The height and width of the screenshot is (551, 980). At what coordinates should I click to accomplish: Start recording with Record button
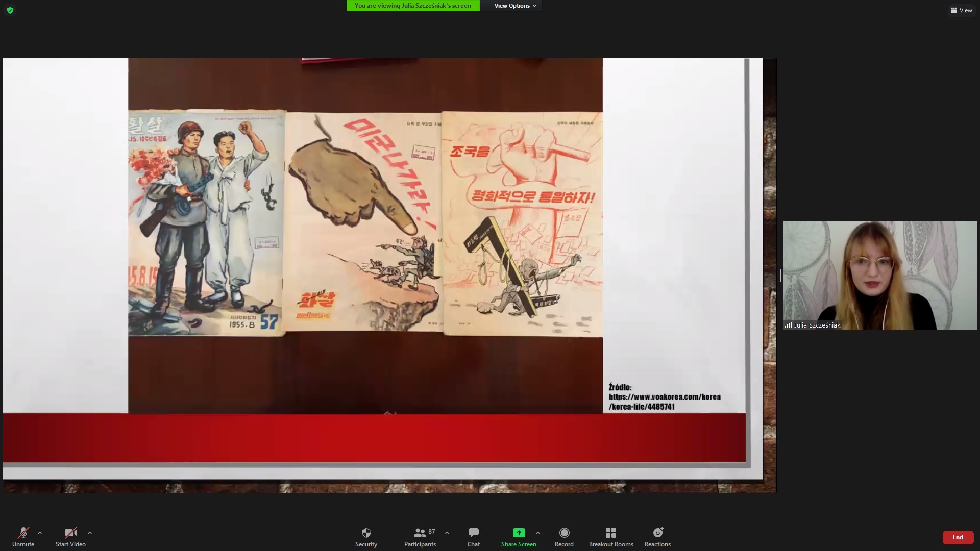[564, 537]
